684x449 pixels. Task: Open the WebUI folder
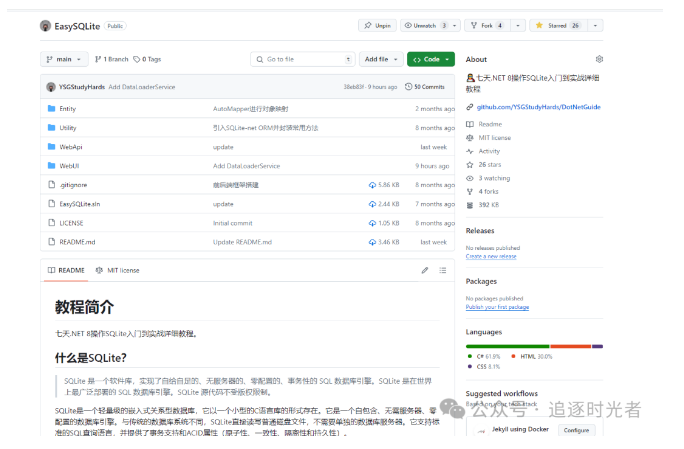tap(69, 166)
